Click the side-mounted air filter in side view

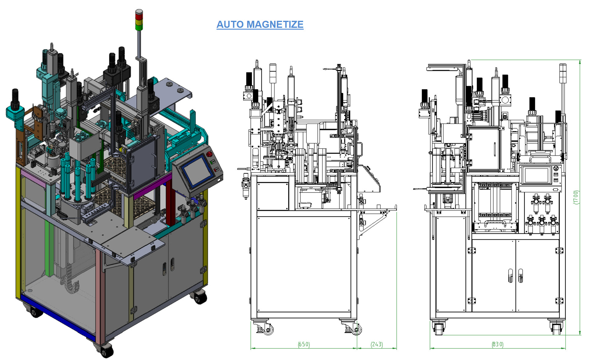pos(246,185)
